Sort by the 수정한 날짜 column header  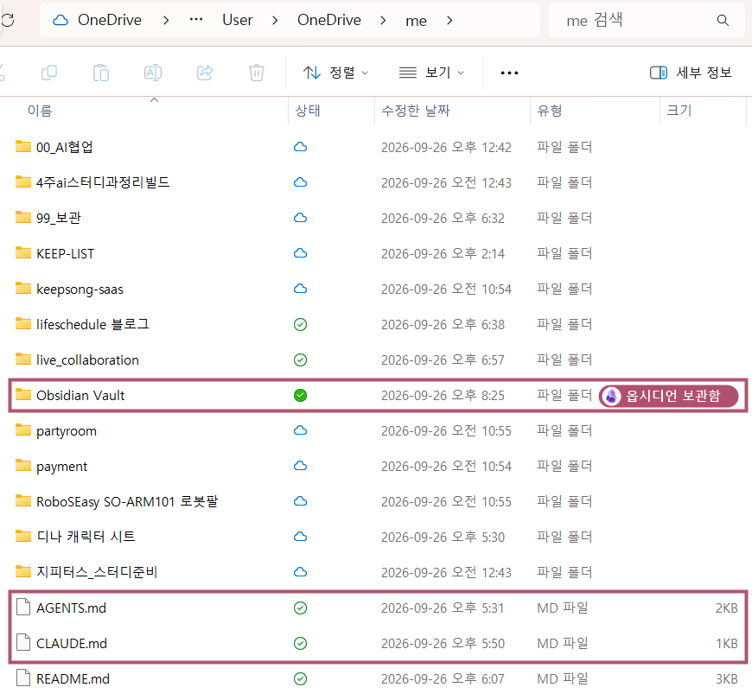pos(415,111)
